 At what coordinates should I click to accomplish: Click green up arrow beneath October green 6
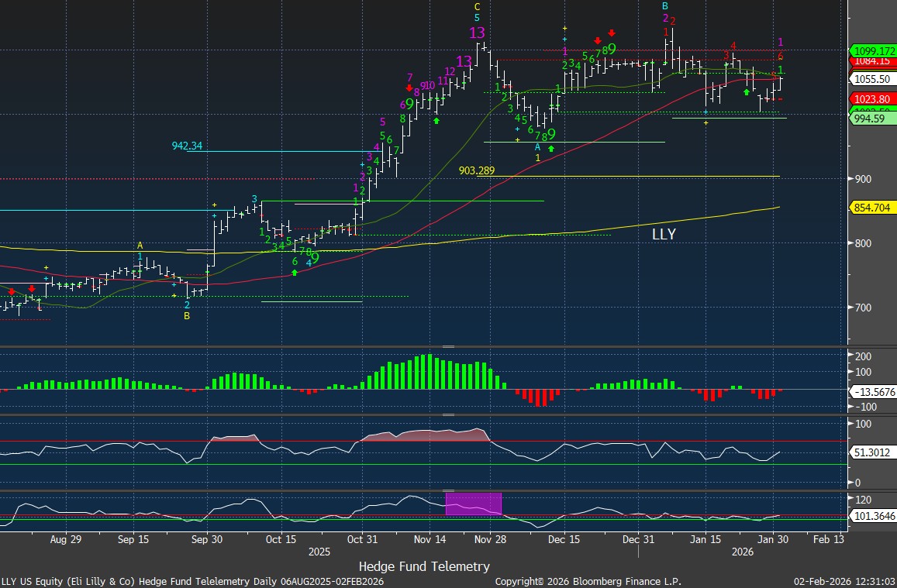pos(295,273)
